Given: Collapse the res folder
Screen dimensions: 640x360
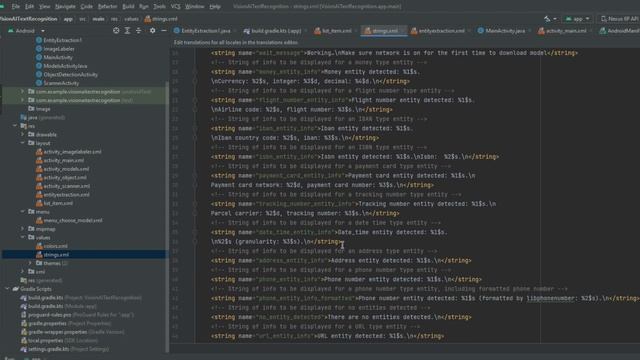Looking at the screenshot, I should (15, 126).
